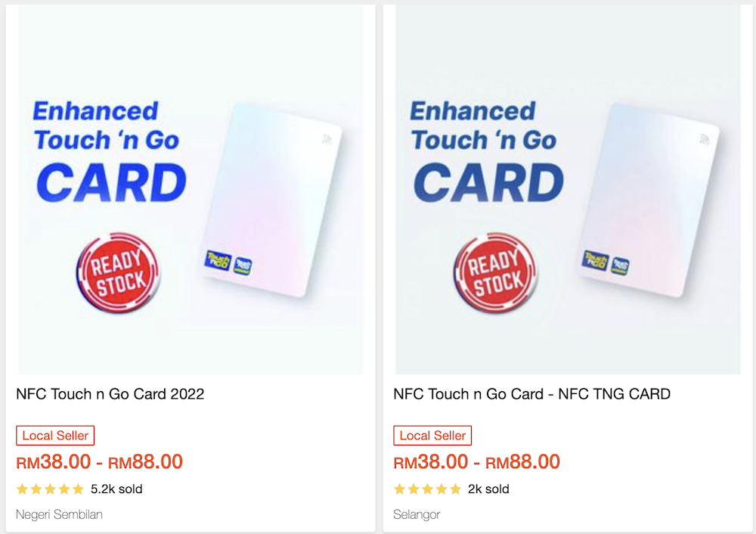756x534 pixels.
Task: Open the NFC Touch n Go Card - NFC TNG CARD listing
Action: (531, 394)
